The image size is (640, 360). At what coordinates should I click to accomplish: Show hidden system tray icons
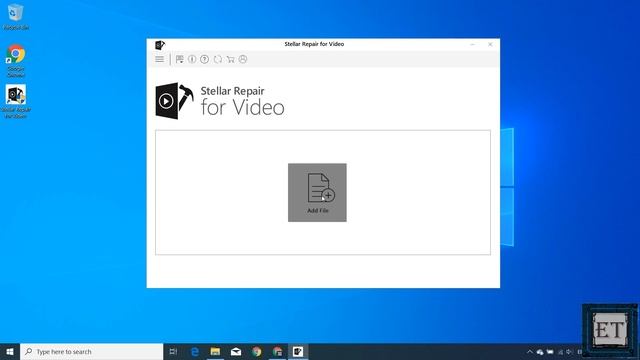point(530,352)
